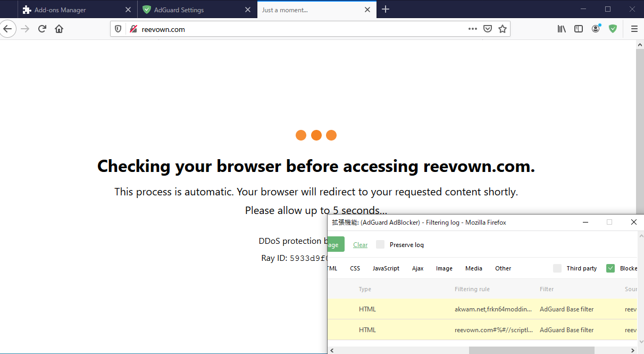This screenshot has width=644, height=354.
Task: Click the Library toolbar icon
Action: pyautogui.click(x=561, y=29)
